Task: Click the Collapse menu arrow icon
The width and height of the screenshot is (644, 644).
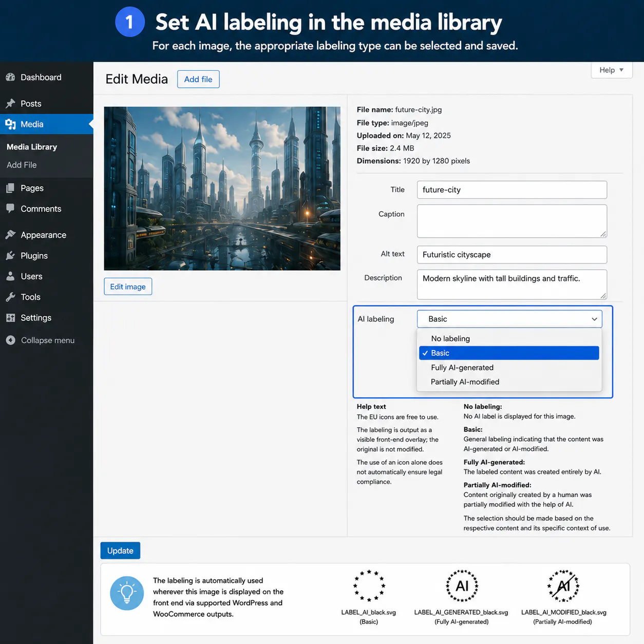Action: 10,340
